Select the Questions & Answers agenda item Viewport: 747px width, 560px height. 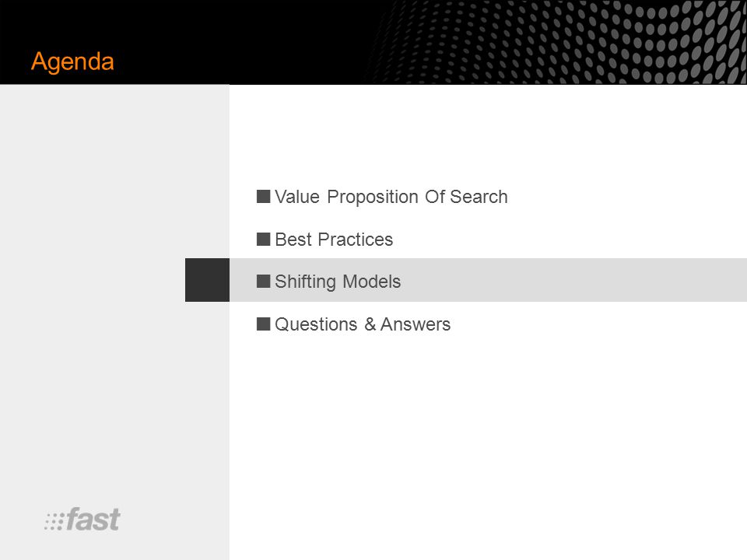click(x=363, y=324)
